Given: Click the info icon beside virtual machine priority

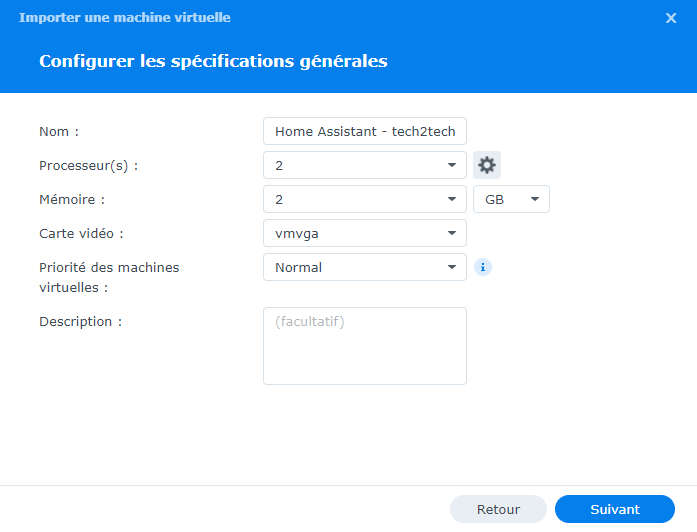Looking at the screenshot, I should coord(483,267).
